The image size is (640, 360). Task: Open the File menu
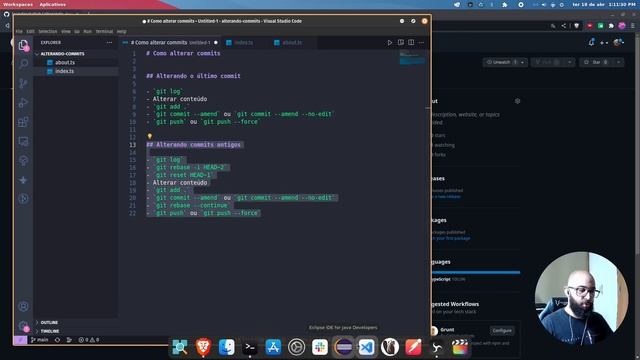pyautogui.click(x=19, y=31)
